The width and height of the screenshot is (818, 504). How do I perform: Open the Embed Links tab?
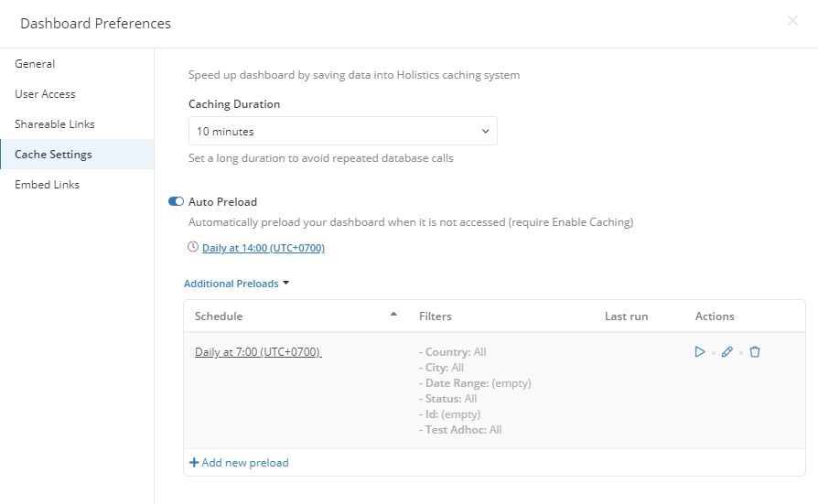click(47, 185)
